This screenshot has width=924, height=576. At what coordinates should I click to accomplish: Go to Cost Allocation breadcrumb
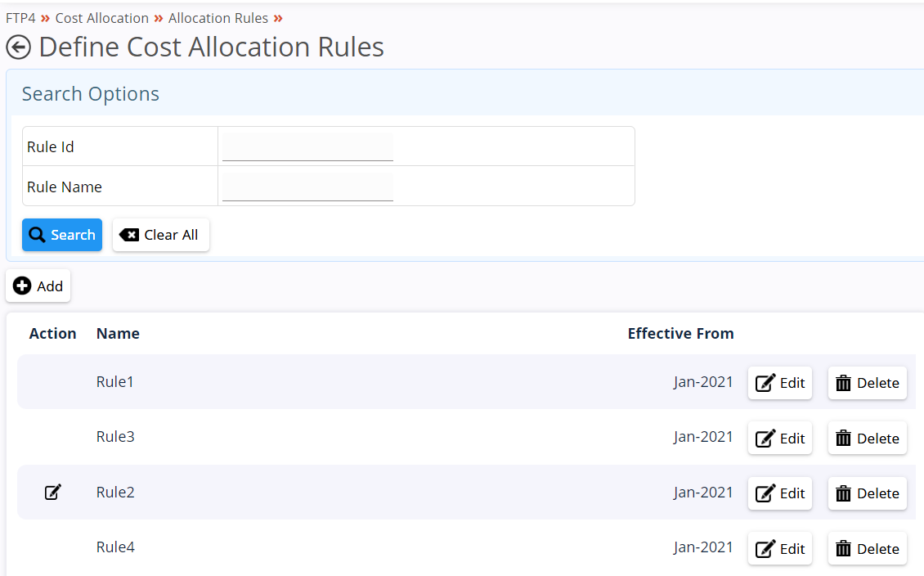coord(102,18)
